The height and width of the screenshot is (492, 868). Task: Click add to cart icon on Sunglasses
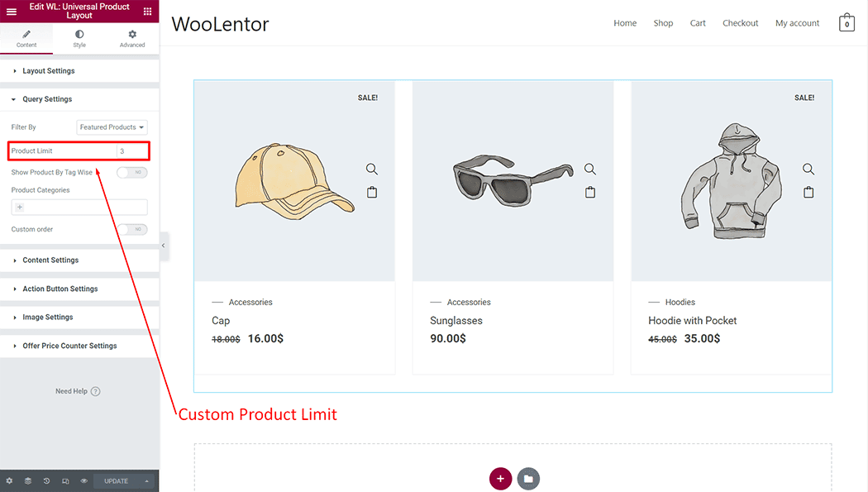tap(590, 192)
